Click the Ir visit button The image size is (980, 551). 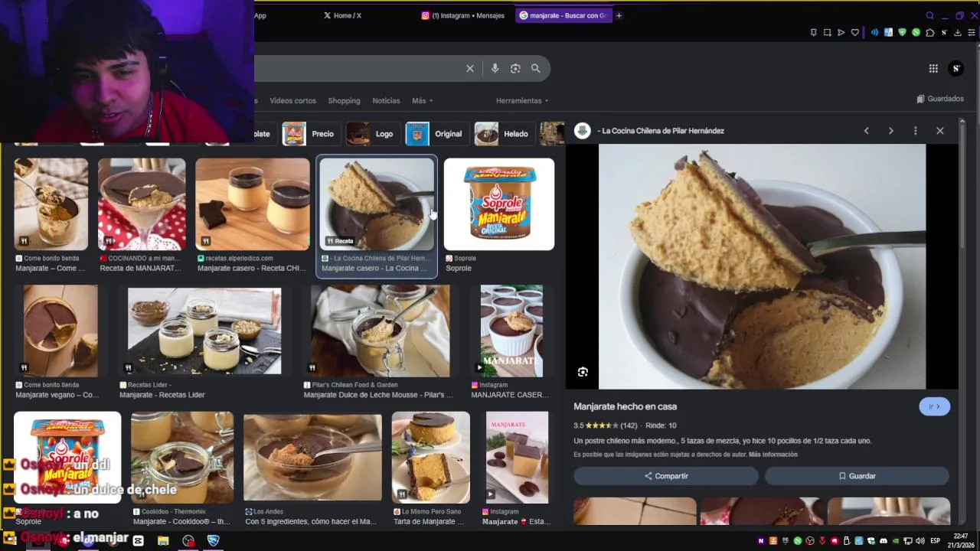(934, 406)
